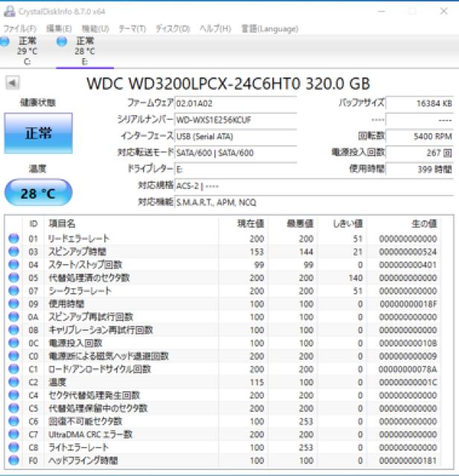
Task: Click current value 115 in the 温度 row
Action: click(257, 382)
